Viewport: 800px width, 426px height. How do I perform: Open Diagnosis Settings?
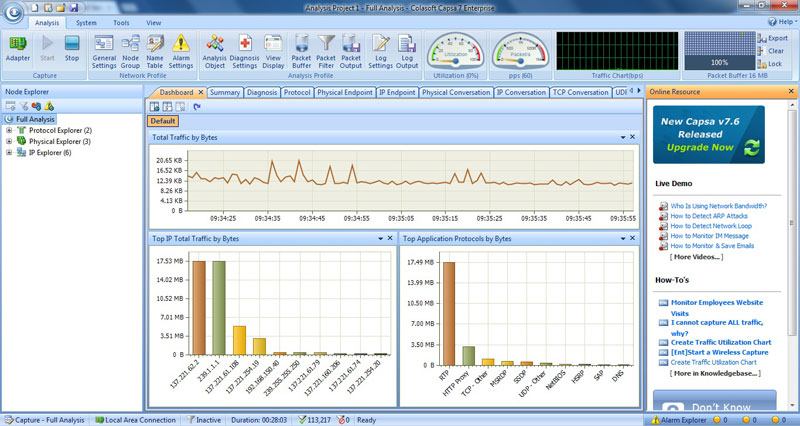pyautogui.click(x=244, y=52)
